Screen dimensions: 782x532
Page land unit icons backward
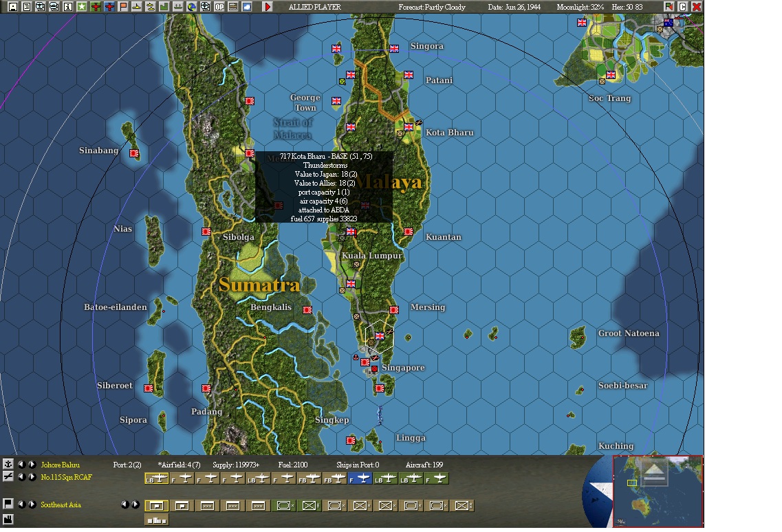coord(124,504)
